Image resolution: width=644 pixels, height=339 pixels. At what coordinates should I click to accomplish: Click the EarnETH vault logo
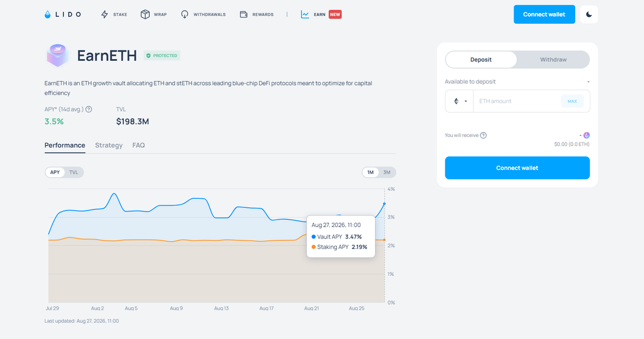pyautogui.click(x=57, y=55)
